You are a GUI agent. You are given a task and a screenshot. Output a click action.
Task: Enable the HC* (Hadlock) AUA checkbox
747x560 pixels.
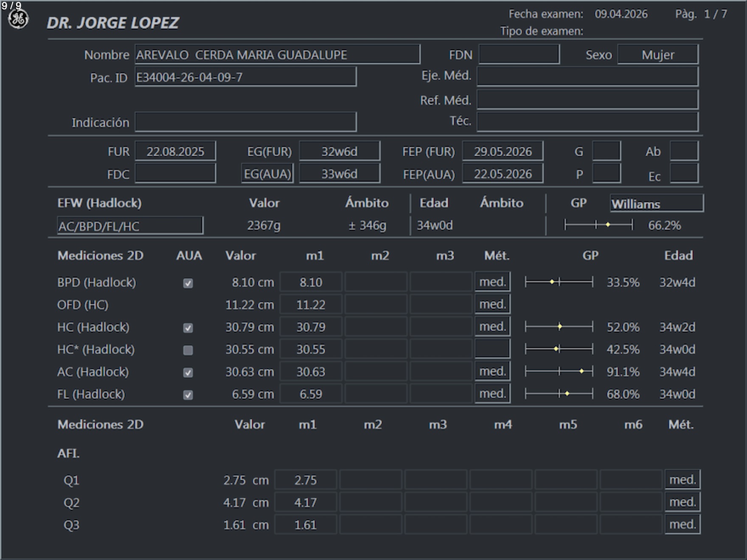[x=188, y=350]
